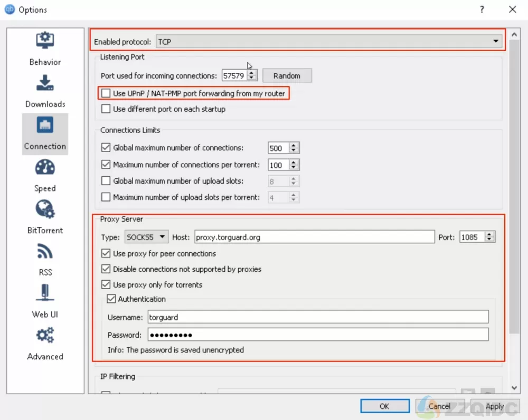Enable maximum upload slots per torrent
This screenshot has width=528, height=420.
click(106, 197)
